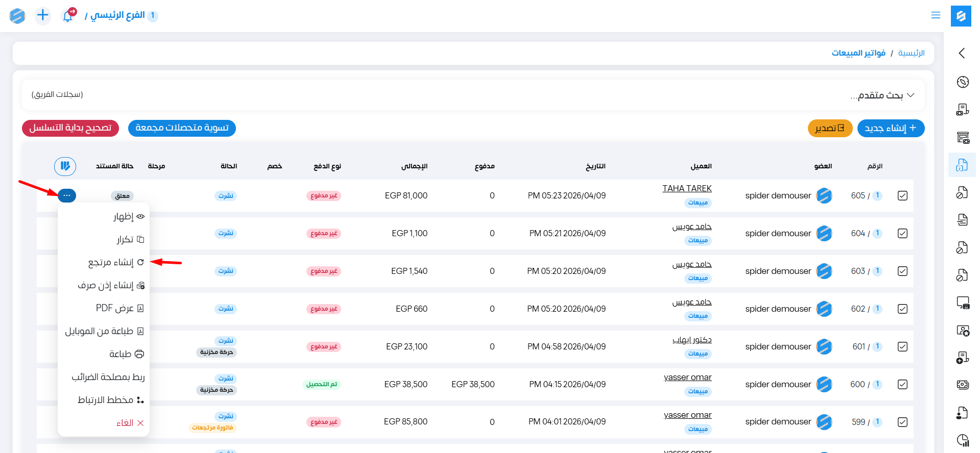Click the blue square app logo above the sidebar
980x453 pixels.
[x=961, y=16]
